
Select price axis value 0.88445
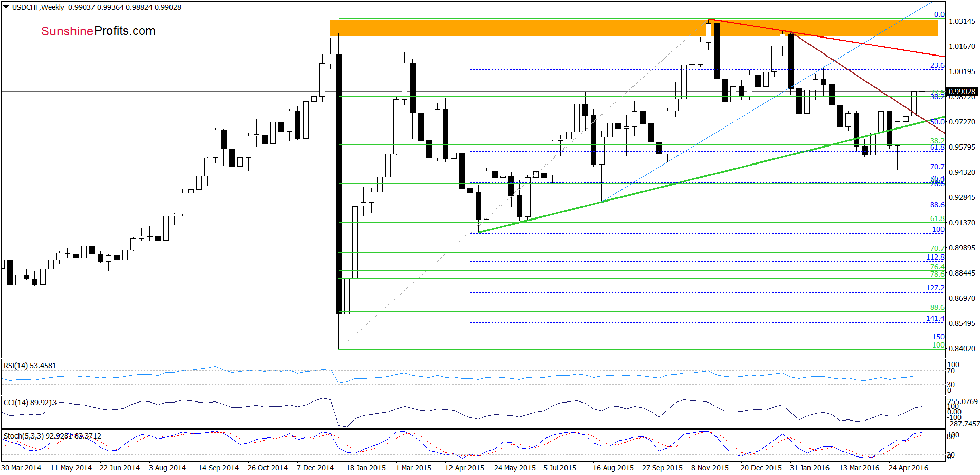(x=962, y=273)
